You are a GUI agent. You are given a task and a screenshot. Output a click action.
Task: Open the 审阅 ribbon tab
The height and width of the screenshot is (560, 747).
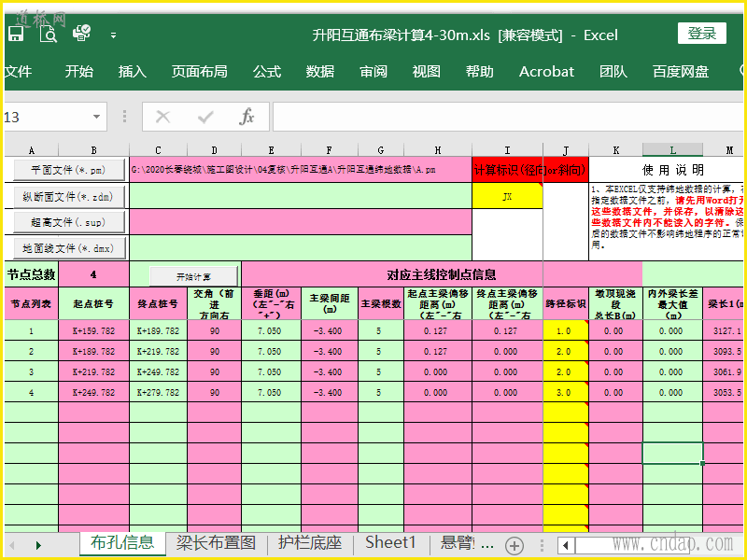pyautogui.click(x=373, y=72)
